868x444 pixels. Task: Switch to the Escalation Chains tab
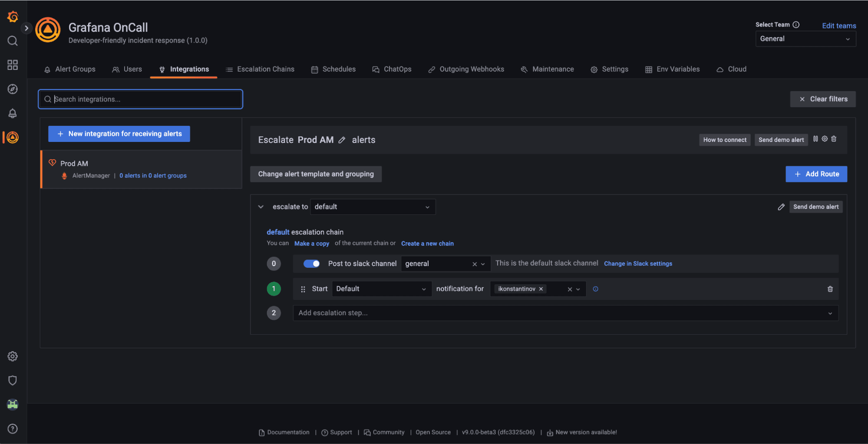(x=260, y=69)
